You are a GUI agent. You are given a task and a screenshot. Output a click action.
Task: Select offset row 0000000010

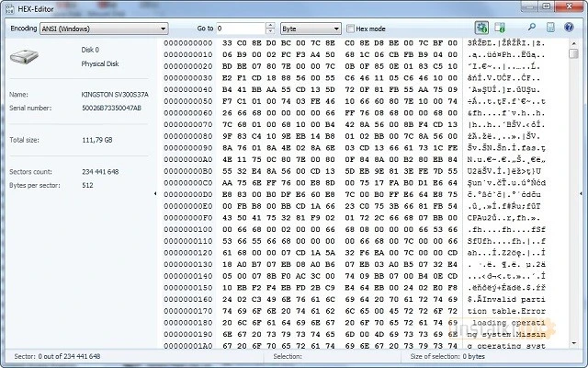coord(188,55)
